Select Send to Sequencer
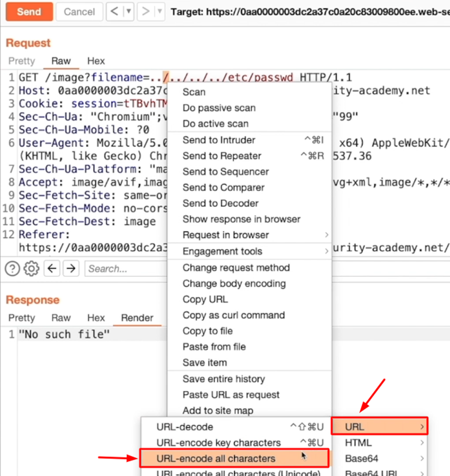 249,171
